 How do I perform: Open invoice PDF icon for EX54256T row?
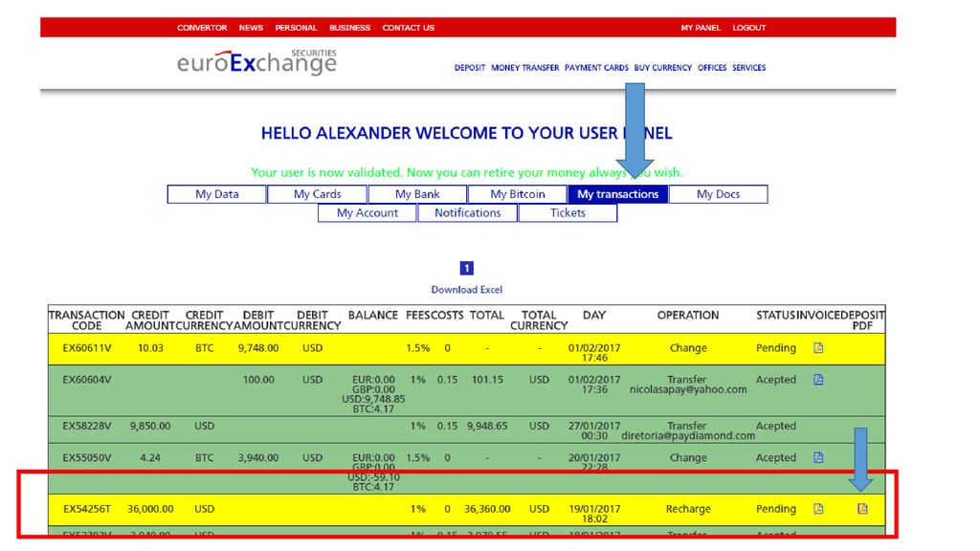tap(818, 509)
